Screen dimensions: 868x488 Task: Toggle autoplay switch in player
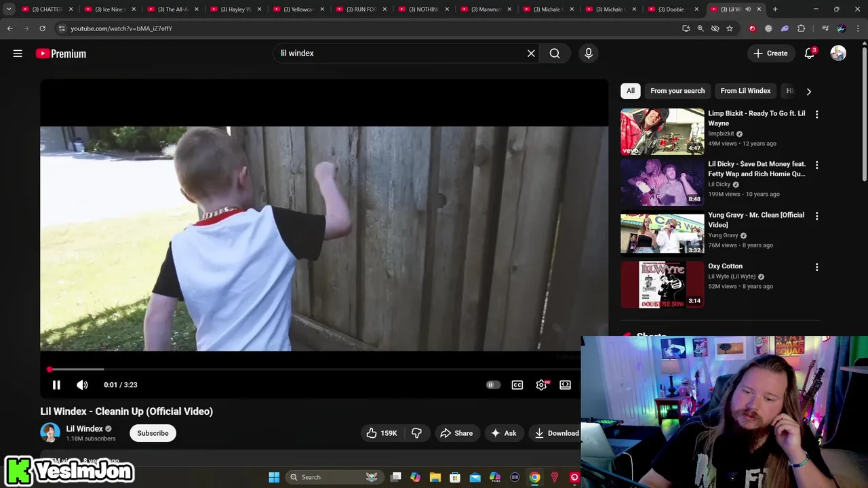pyautogui.click(x=493, y=385)
